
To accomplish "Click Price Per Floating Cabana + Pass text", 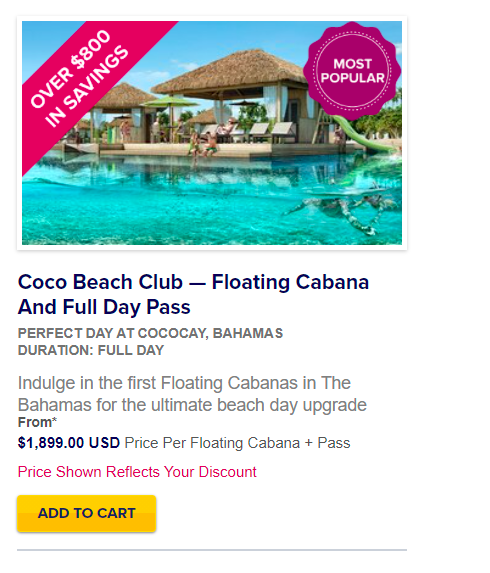I will 237,443.
